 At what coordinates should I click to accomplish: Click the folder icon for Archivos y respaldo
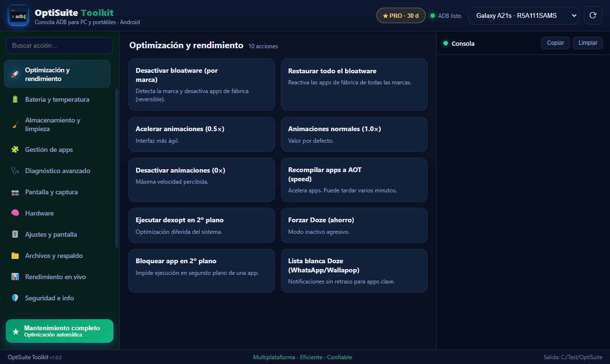click(15, 256)
